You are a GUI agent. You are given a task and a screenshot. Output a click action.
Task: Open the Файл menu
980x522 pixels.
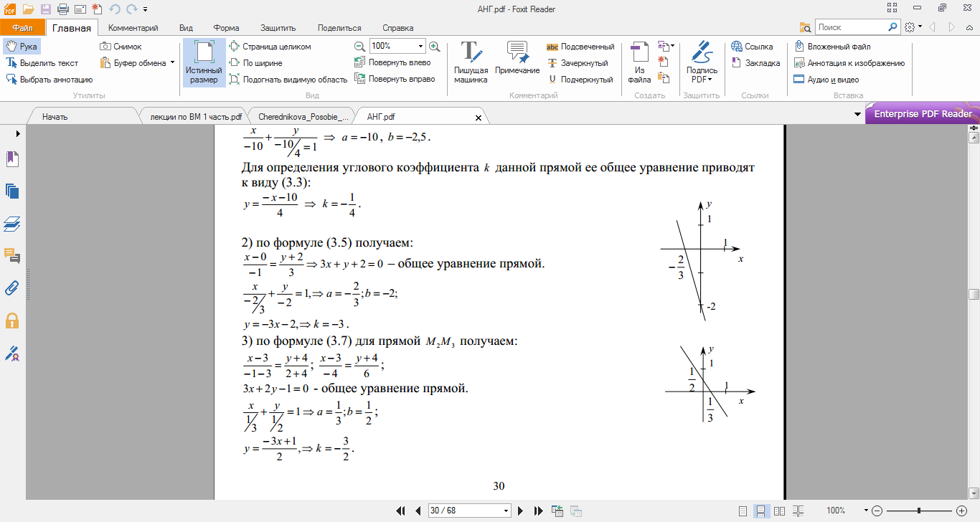point(22,28)
